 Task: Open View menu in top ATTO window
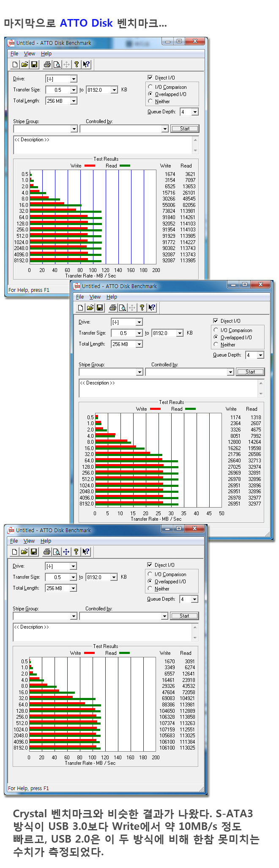coord(30,54)
